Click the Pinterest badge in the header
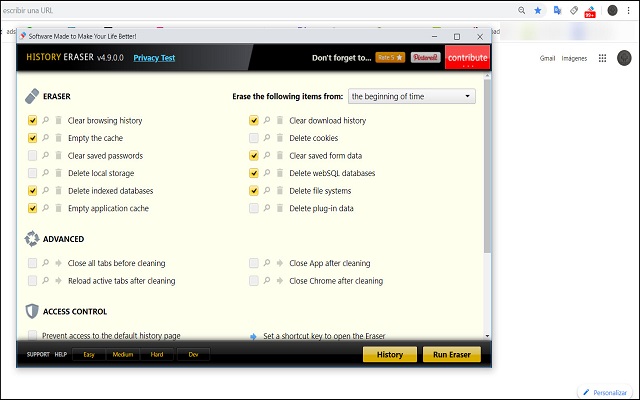 pos(425,58)
